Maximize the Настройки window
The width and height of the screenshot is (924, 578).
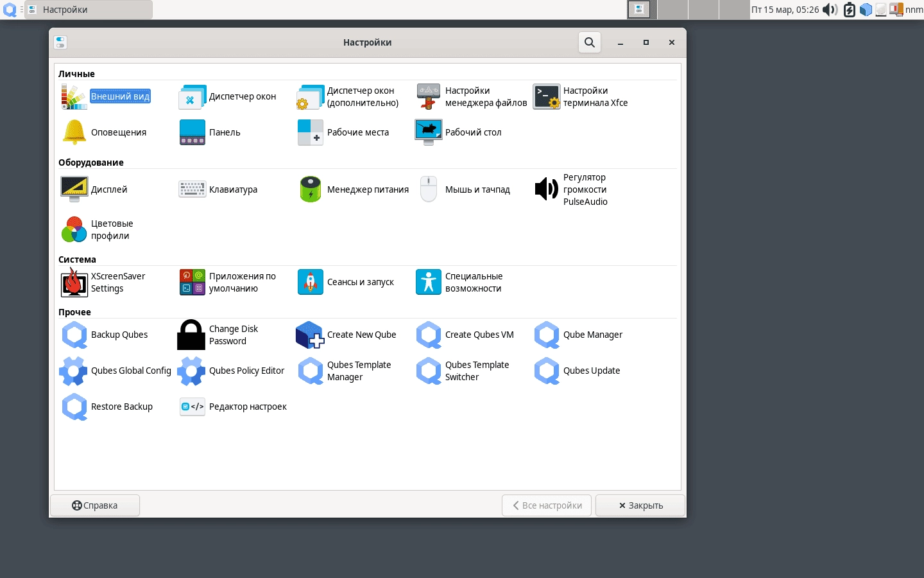pyautogui.click(x=646, y=42)
